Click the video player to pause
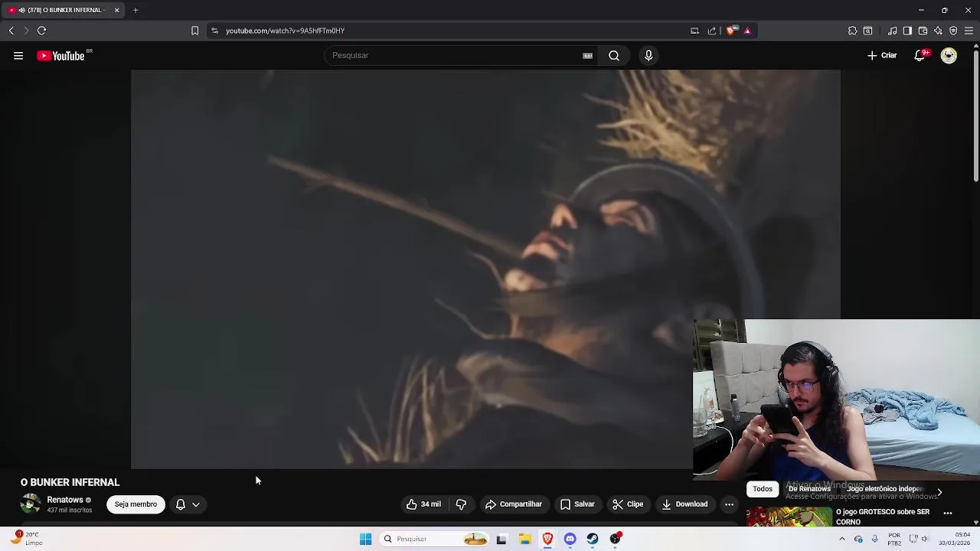Viewport: 980px width, 551px height. pyautogui.click(x=485, y=269)
